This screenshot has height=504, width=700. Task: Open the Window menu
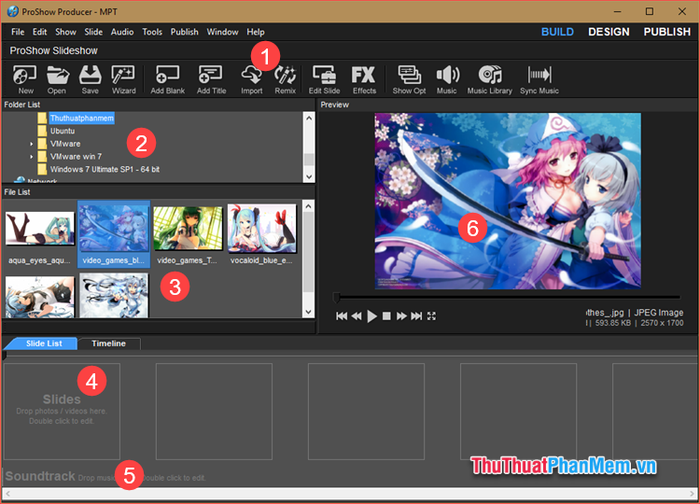pyautogui.click(x=222, y=32)
